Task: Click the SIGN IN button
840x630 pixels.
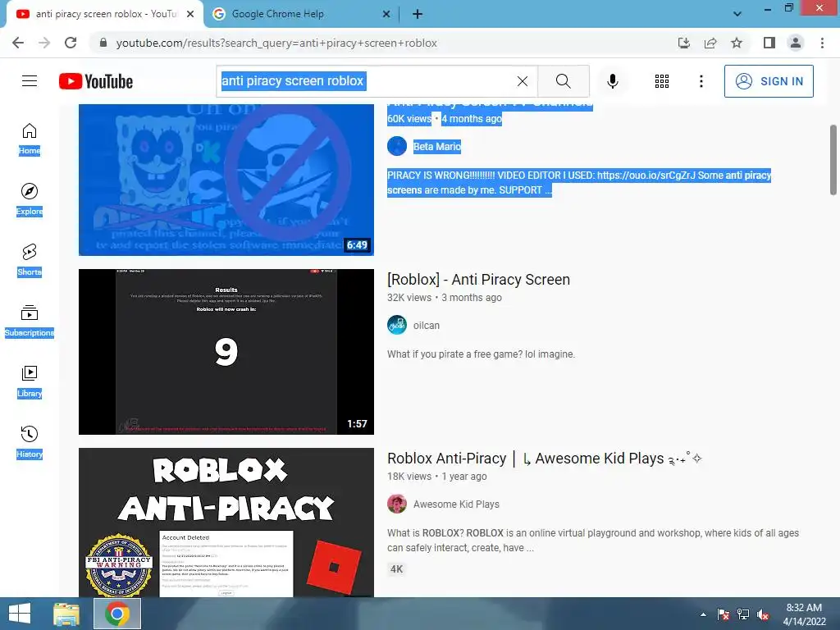Action: [769, 81]
